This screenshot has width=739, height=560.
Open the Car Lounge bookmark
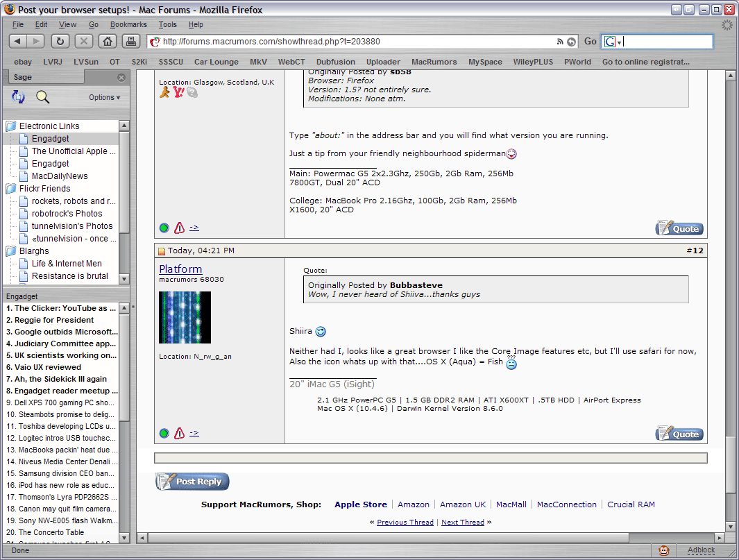tap(216, 62)
